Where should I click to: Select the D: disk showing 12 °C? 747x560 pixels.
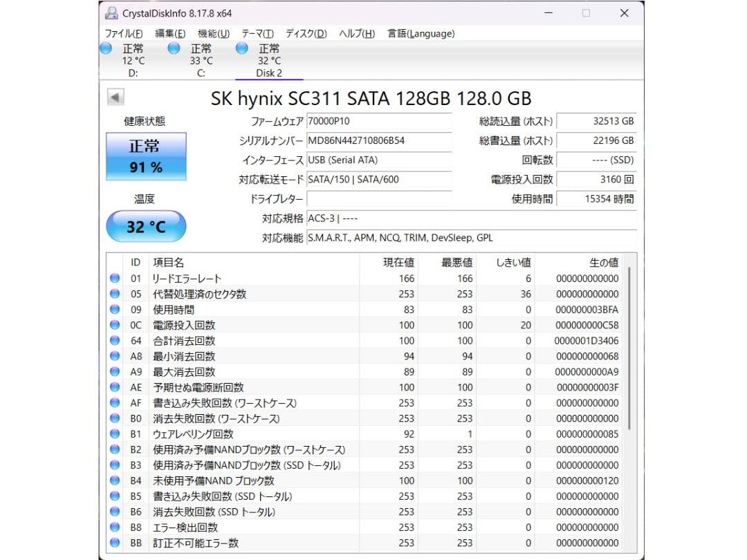point(131,60)
